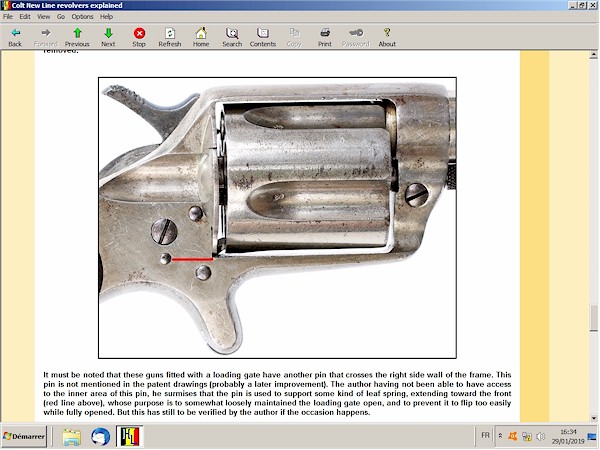Open the Démarrer start menu
The image size is (600, 450).
pyautogui.click(x=24, y=436)
